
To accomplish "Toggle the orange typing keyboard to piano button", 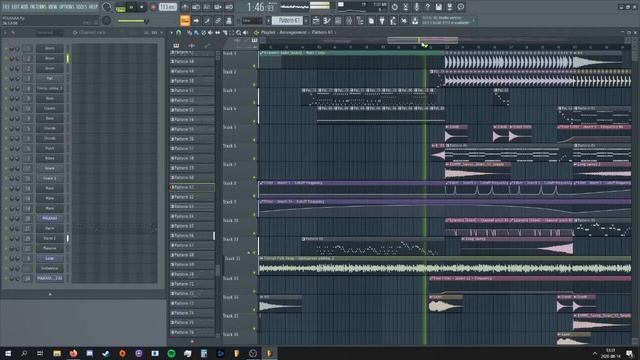I will 185,20.
